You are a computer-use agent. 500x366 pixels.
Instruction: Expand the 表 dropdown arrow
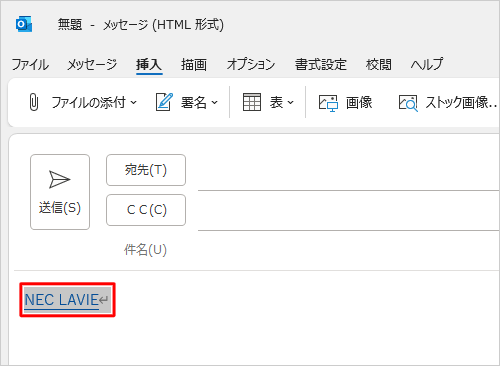click(290, 102)
